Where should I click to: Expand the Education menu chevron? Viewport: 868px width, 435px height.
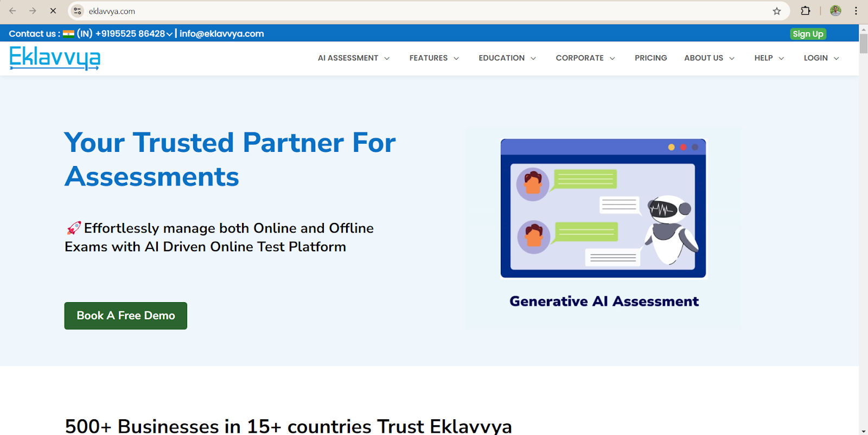click(533, 59)
